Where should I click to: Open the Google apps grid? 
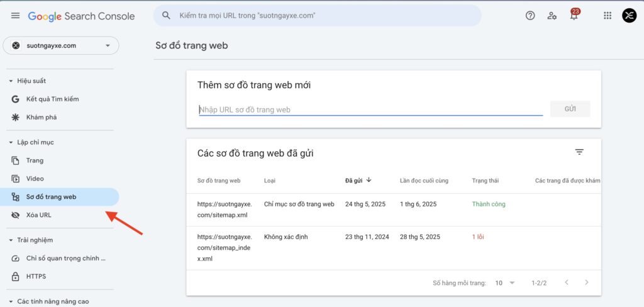click(x=608, y=16)
